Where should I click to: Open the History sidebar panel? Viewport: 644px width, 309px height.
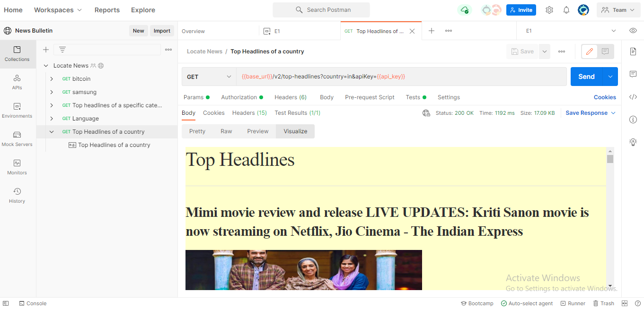coord(17,196)
